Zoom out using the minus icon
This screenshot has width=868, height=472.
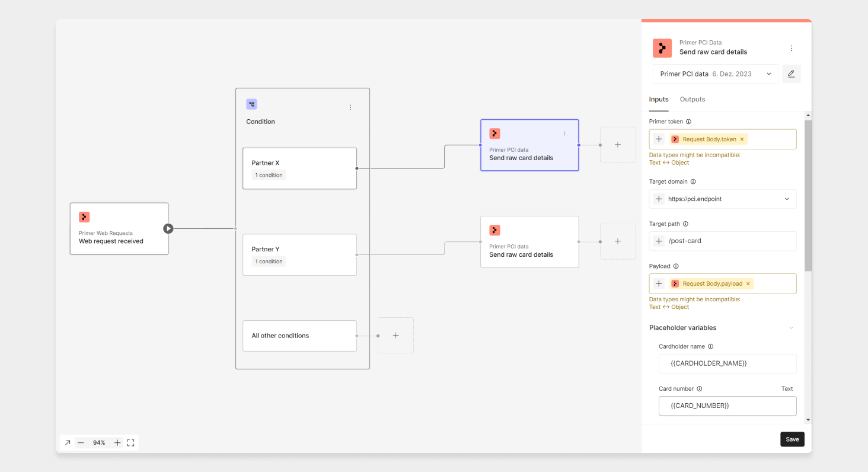[81, 442]
